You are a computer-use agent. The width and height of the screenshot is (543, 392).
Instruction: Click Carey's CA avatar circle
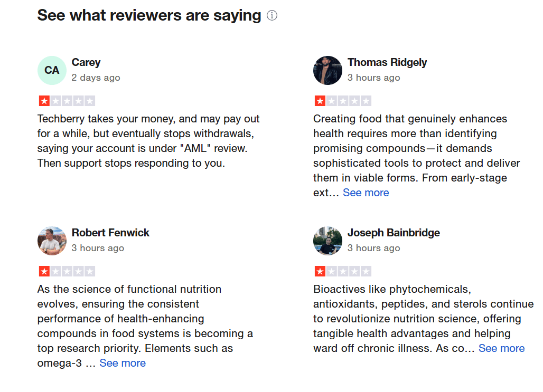(52, 70)
